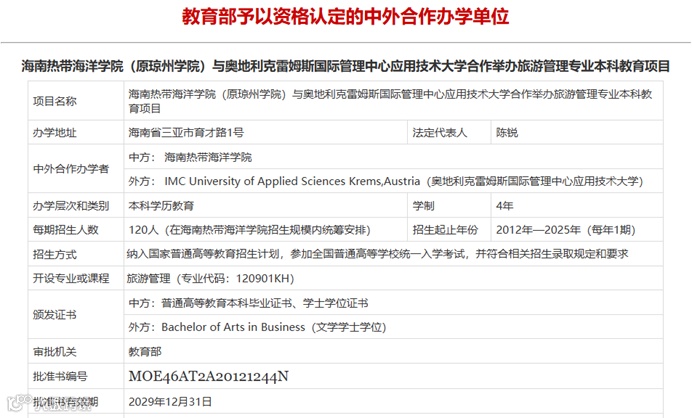The image size is (692, 418).
Task: Select the 中外合作办学者 label
Action: pos(71,169)
